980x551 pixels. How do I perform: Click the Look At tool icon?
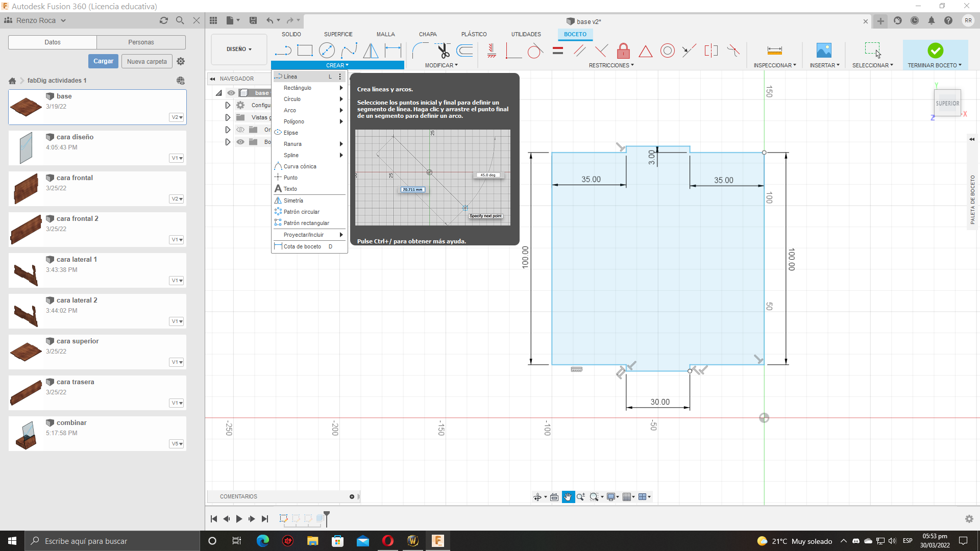click(x=554, y=497)
